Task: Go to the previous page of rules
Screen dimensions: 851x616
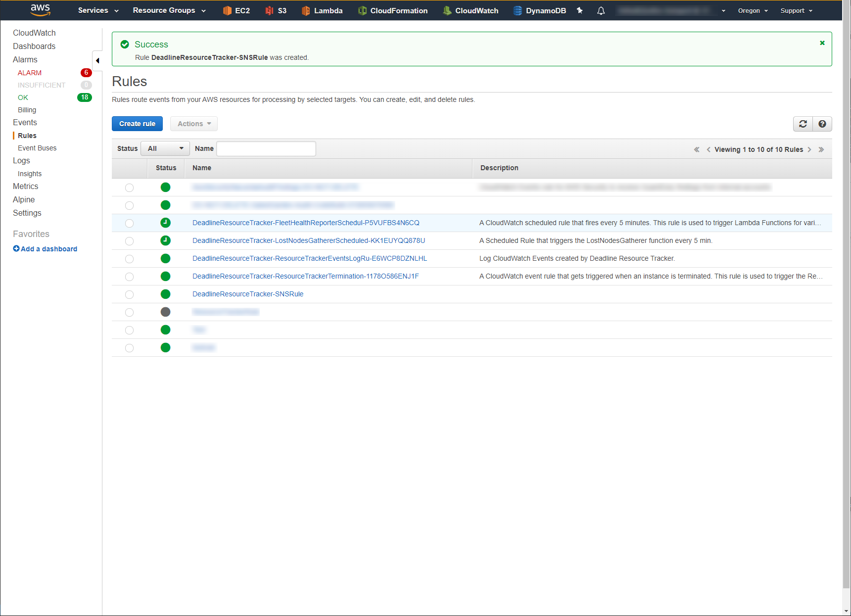Action: (x=709, y=149)
